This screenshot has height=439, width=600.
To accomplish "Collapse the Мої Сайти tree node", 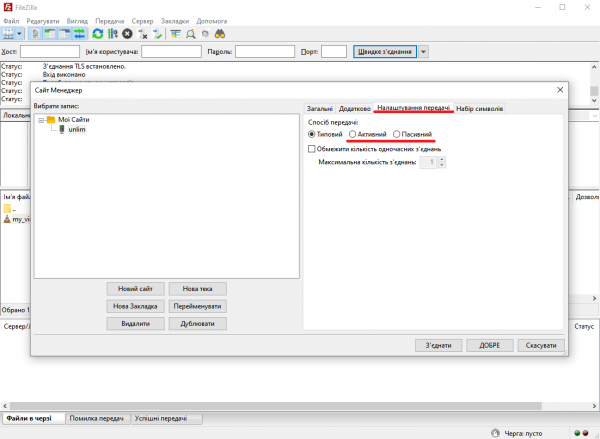I will point(40,120).
